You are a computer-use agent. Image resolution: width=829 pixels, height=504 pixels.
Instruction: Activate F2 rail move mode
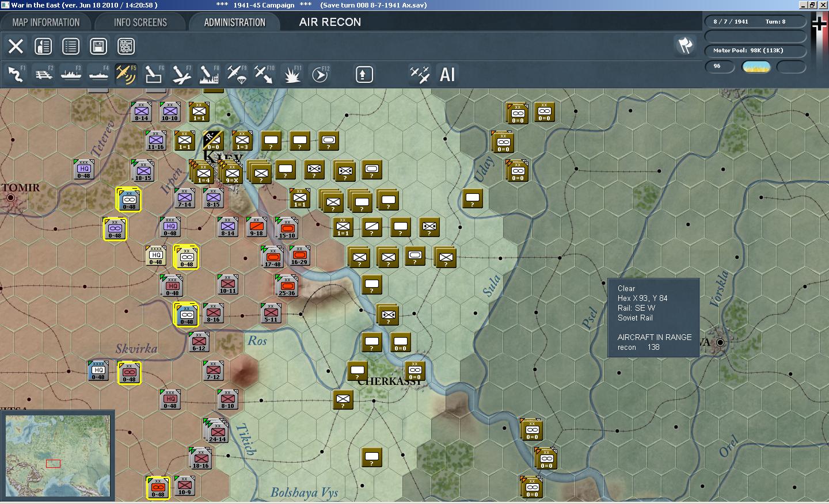click(43, 74)
